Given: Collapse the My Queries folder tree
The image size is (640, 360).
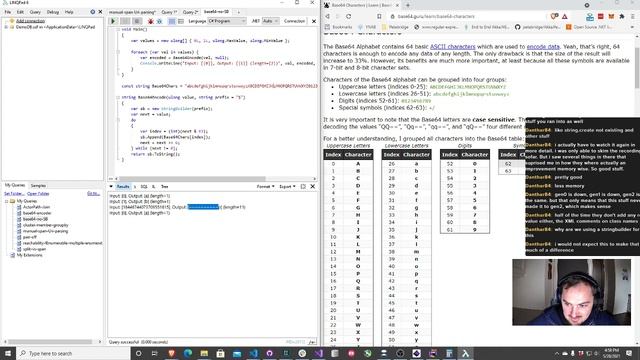Looking at the screenshot, I should click(x=7, y=201).
